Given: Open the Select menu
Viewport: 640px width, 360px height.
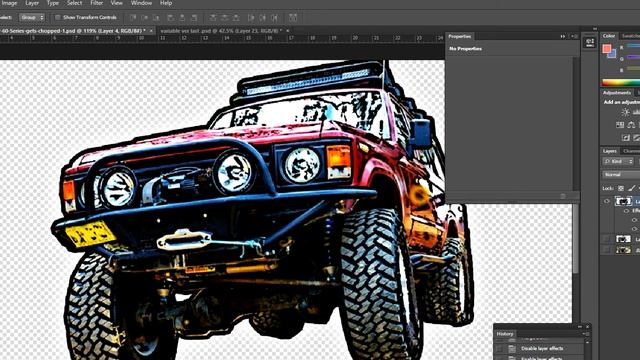Looking at the screenshot, I should point(74,3).
